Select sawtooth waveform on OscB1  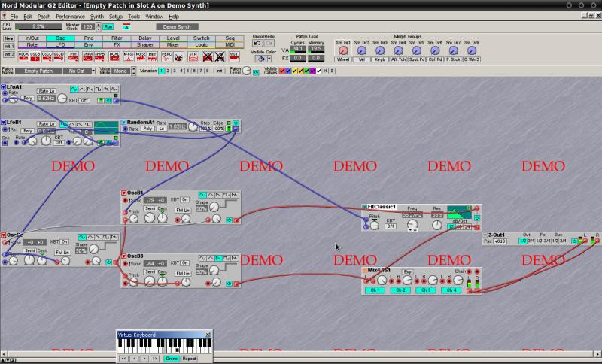[218, 195]
